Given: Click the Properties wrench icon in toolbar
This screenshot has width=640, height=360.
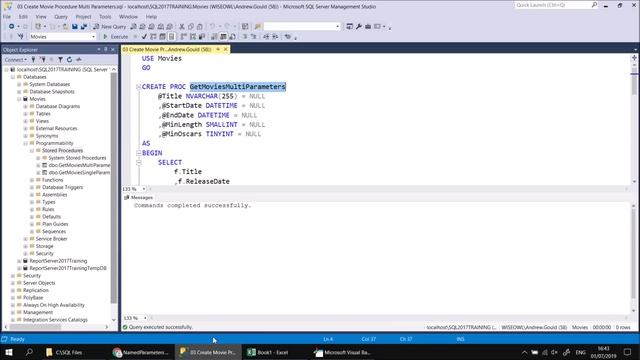Looking at the screenshot, I should pyautogui.click(x=359, y=27).
